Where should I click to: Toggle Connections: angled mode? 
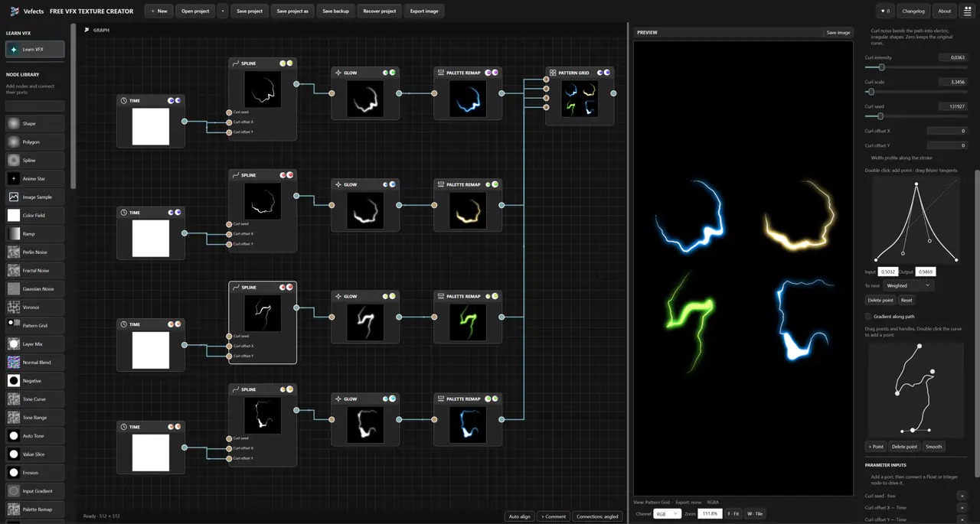coord(597,516)
